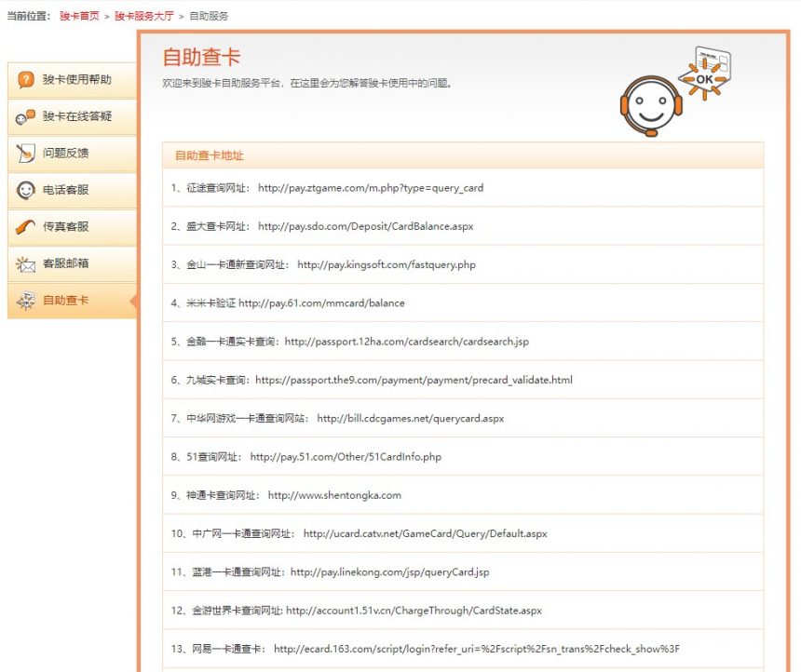Click label 9、神通卡查询网址
Image resolution: width=801 pixels, height=672 pixels.
tap(215, 495)
